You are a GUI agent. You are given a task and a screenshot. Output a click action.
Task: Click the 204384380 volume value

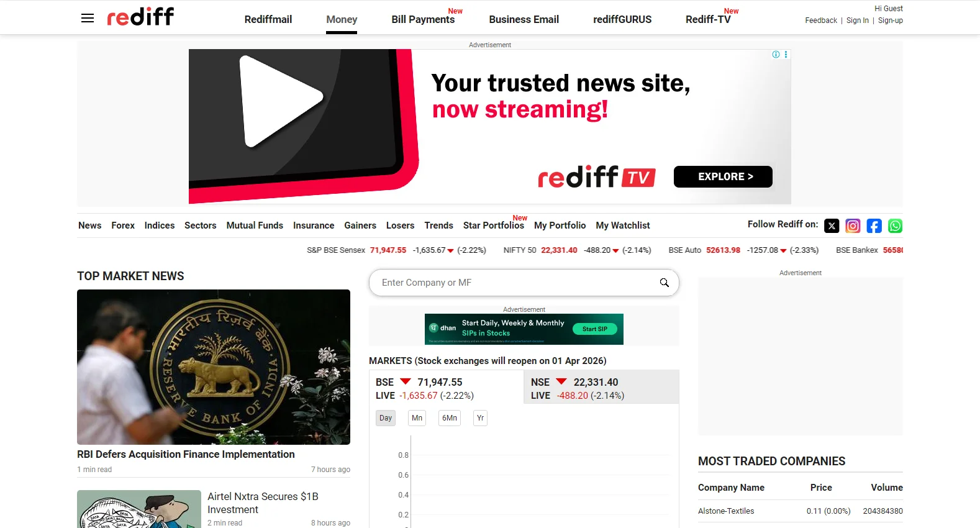(882, 511)
